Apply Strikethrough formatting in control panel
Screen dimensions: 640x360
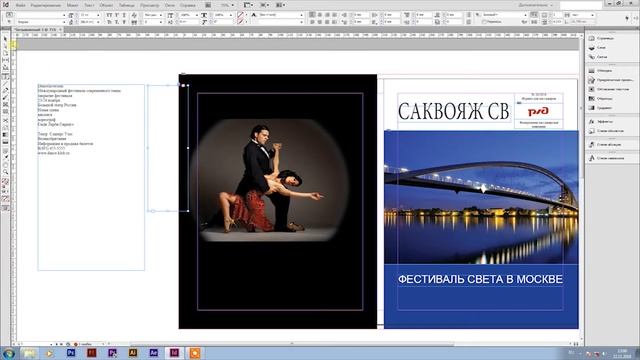124,22
